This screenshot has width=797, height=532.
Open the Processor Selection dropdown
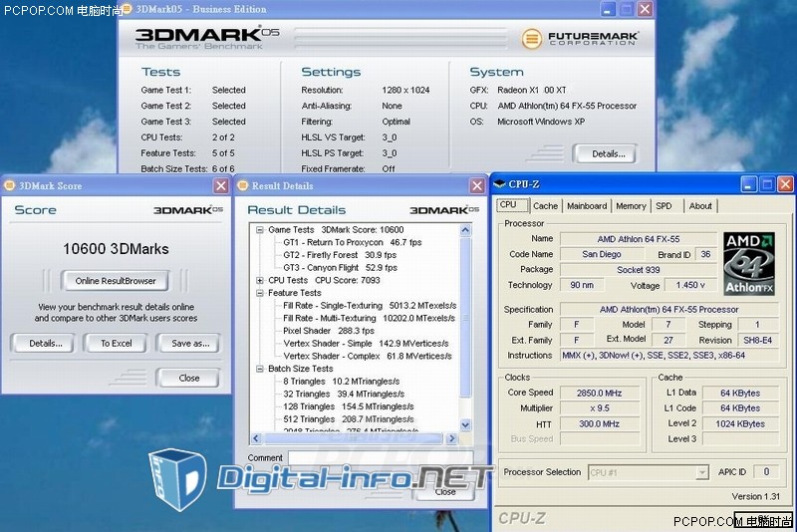coord(701,472)
